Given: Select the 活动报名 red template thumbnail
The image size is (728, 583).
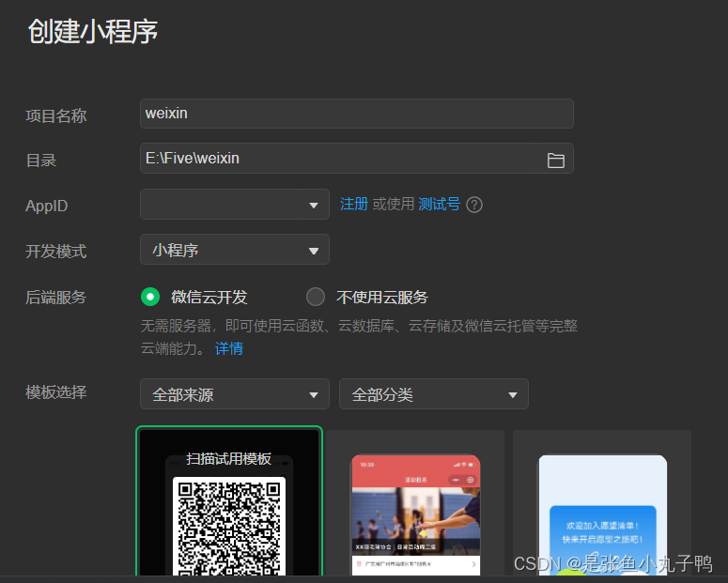Looking at the screenshot, I should (x=415, y=503).
